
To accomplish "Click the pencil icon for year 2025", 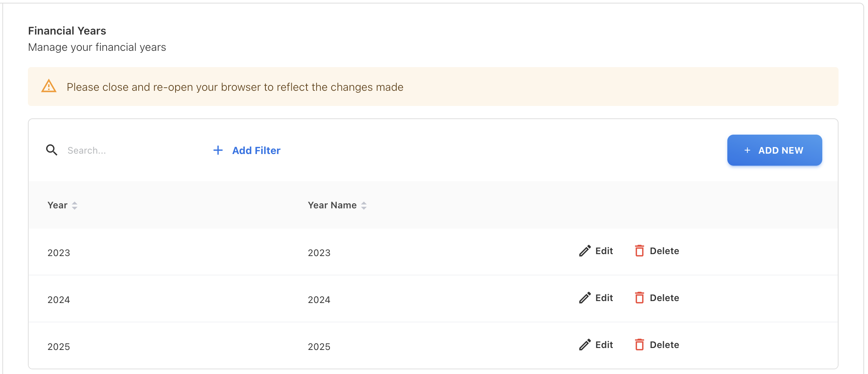I will tap(585, 345).
